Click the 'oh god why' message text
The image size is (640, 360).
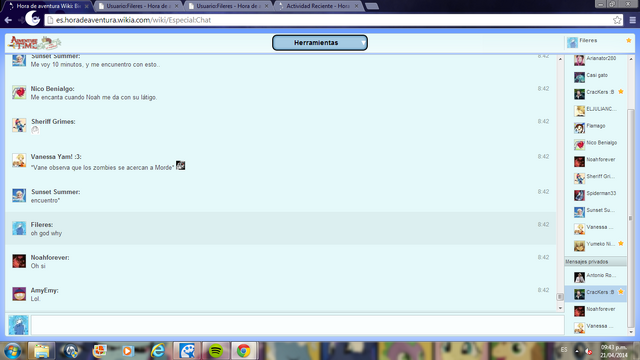pos(46,233)
